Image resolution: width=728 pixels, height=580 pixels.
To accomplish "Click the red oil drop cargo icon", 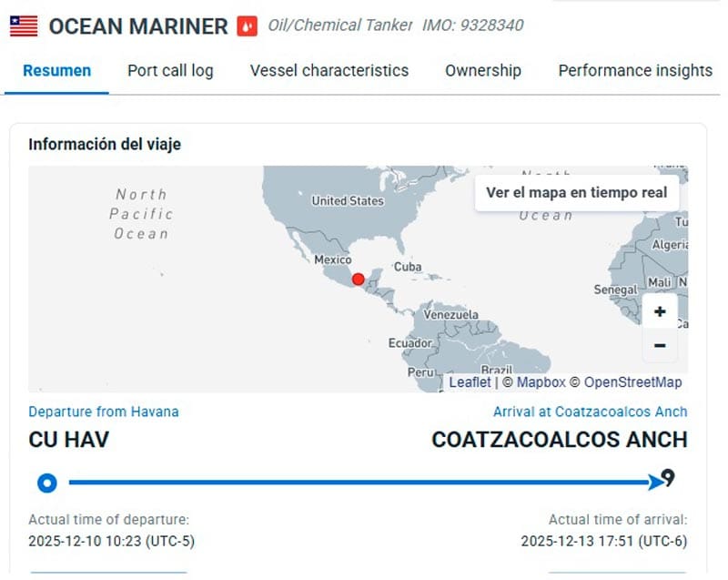I will [247, 25].
